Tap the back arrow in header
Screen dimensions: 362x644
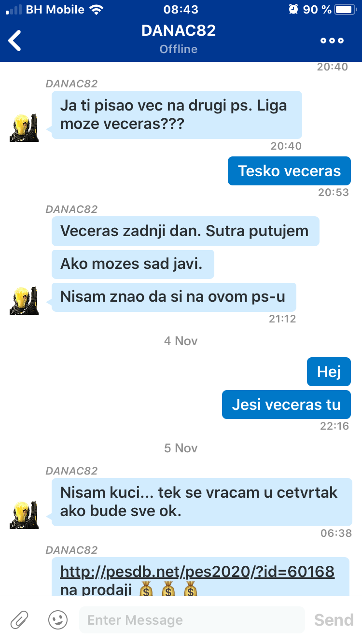pyautogui.click(x=15, y=40)
